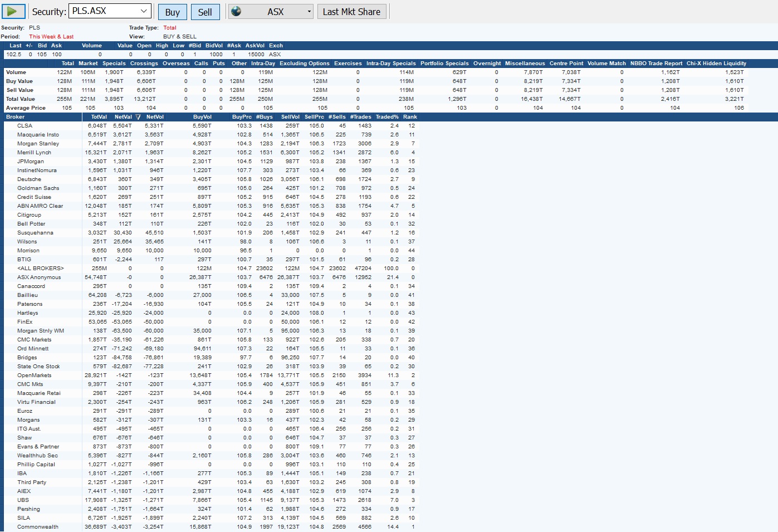
Task: Select the CLSA broker row
Action: click(x=211, y=126)
